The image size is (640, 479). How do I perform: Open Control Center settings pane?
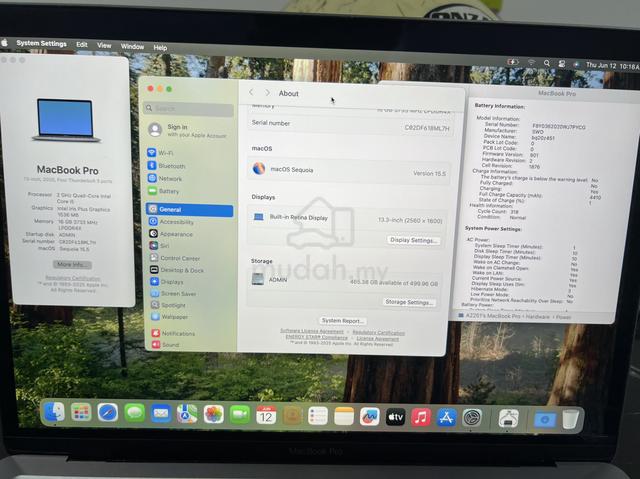(189, 258)
